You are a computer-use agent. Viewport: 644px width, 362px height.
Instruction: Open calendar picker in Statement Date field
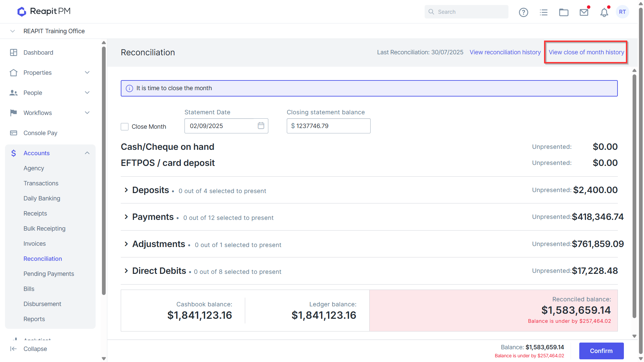pos(261,126)
